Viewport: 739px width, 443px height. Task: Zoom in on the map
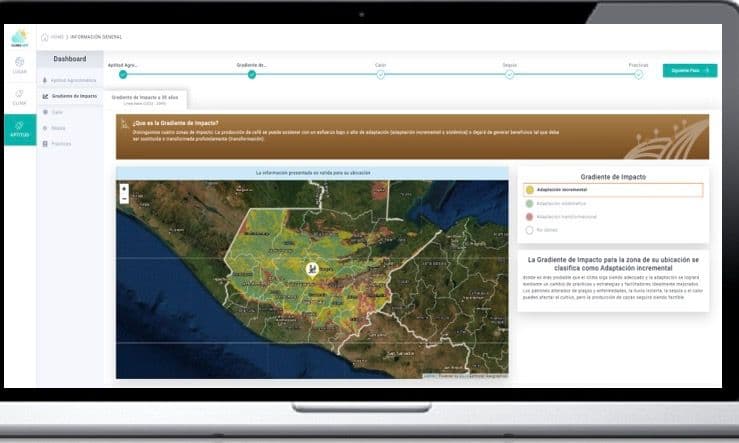point(124,188)
